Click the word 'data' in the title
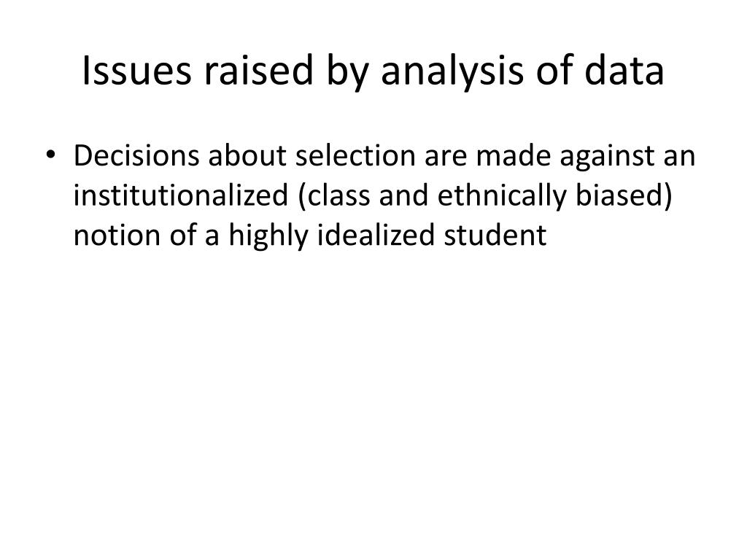Image resolution: width=747 pixels, height=560 pixels. point(624,70)
